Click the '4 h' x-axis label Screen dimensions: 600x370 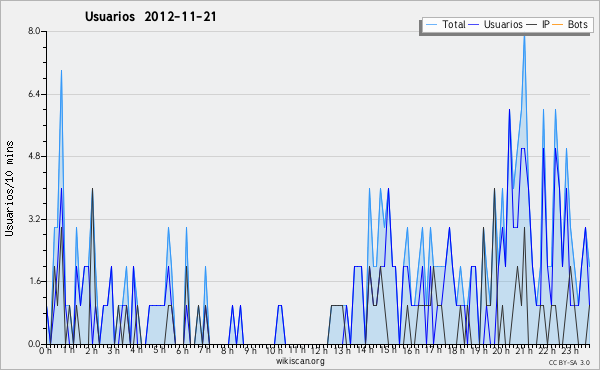click(136, 350)
